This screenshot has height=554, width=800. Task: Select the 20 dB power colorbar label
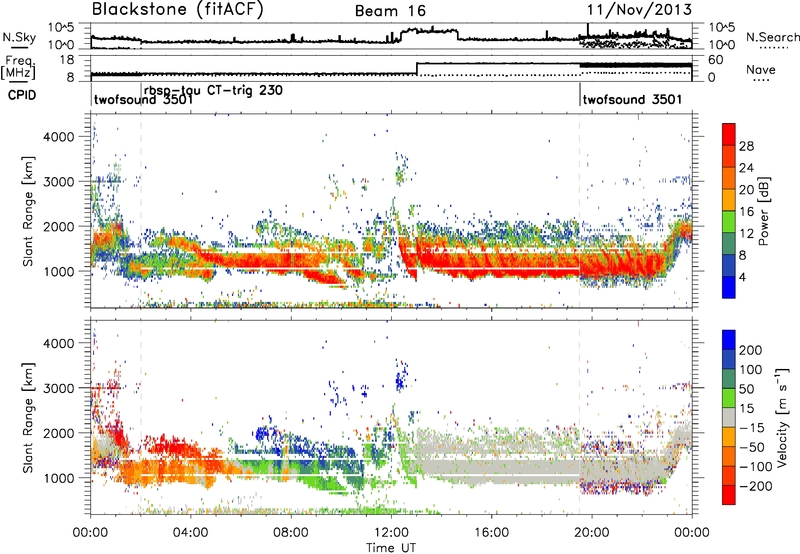point(746,190)
